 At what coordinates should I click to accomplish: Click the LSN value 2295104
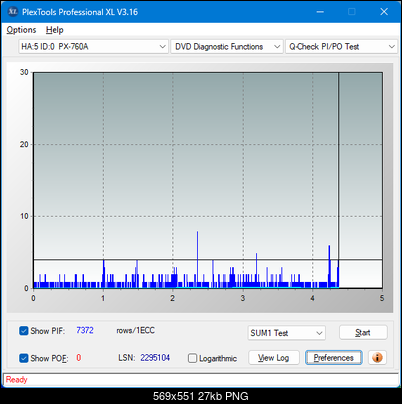tap(155, 358)
